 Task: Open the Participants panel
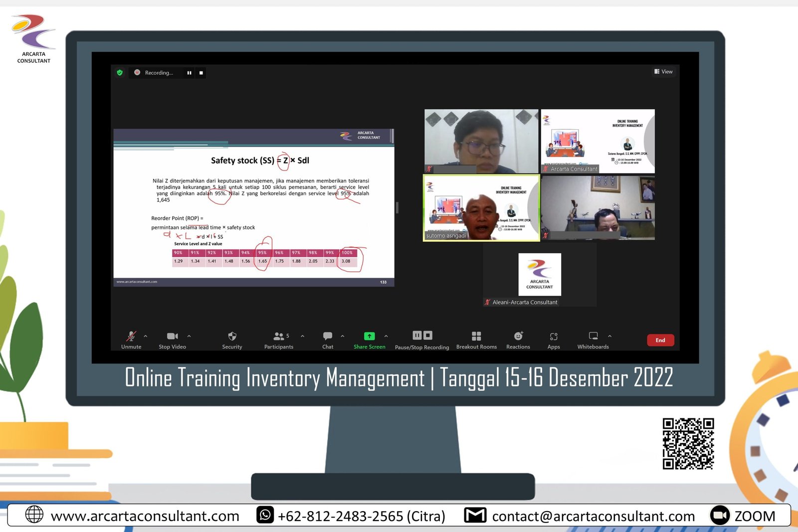pyautogui.click(x=279, y=337)
